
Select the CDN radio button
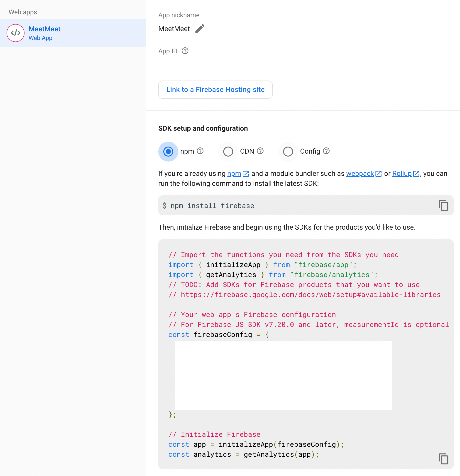(228, 152)
